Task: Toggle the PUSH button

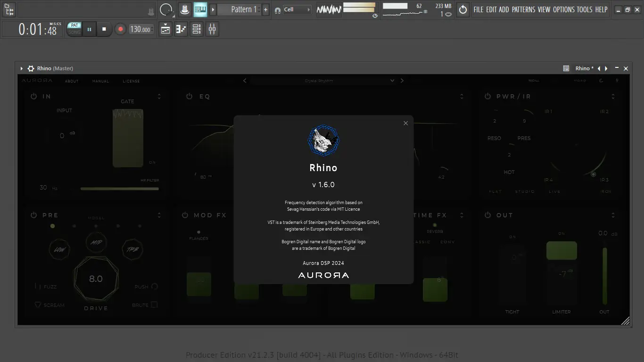Action: point(154,287)
